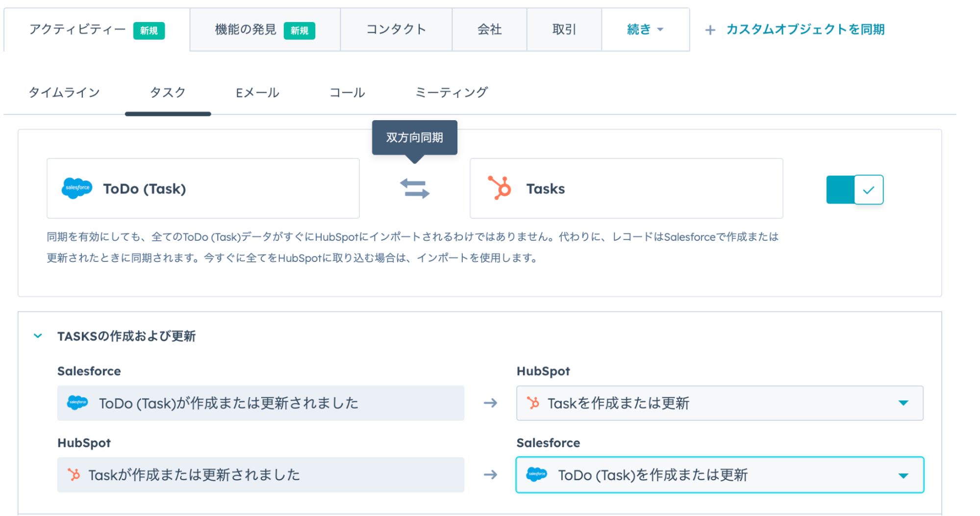Open the 機能の発見 tab

tap(265, 29)
